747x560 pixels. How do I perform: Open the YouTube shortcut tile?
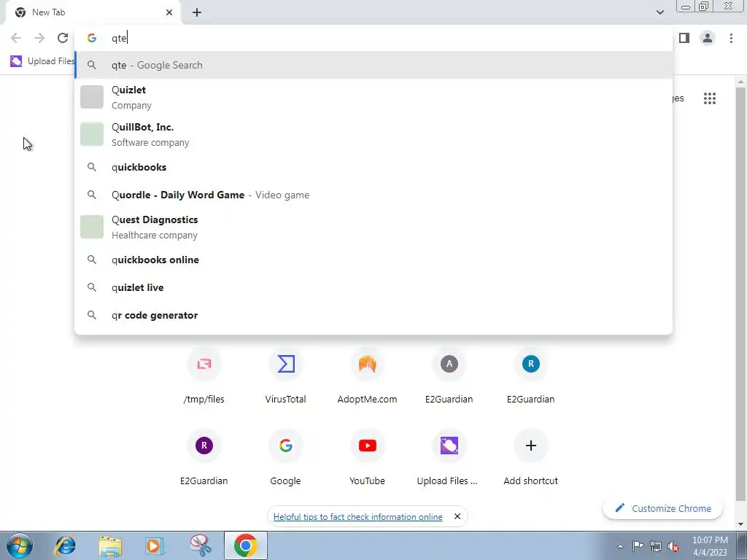point(368,458)
